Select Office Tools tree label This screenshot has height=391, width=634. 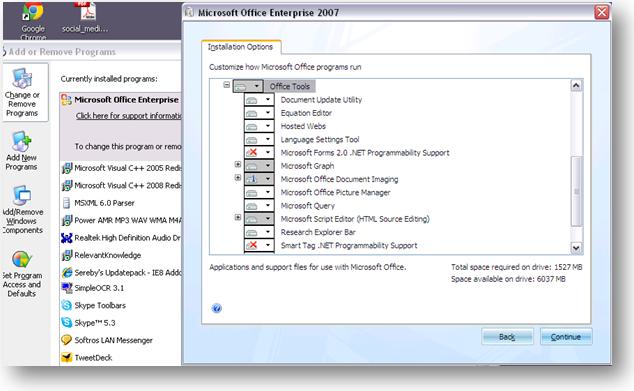point(290,86)
